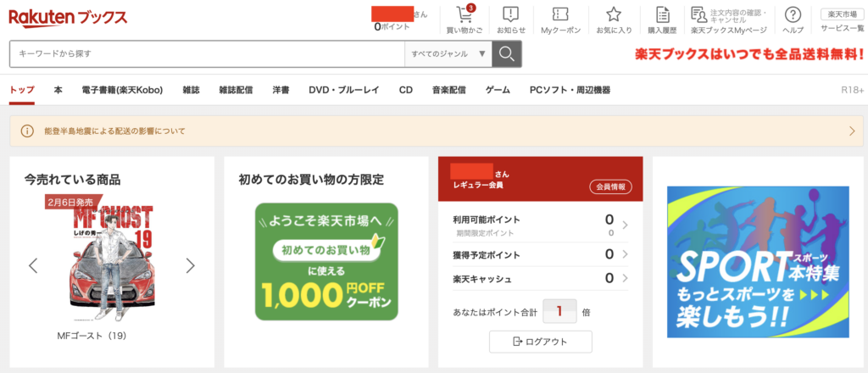Click the 1,000円OFF coupon banner

tap(326, 261)
